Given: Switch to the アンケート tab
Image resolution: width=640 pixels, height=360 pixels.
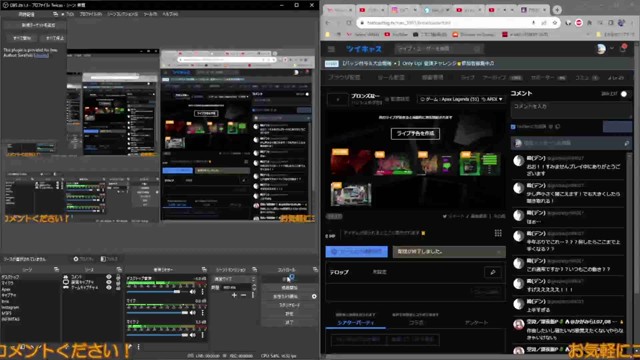Looking at the screenshot, I should 476,322.
